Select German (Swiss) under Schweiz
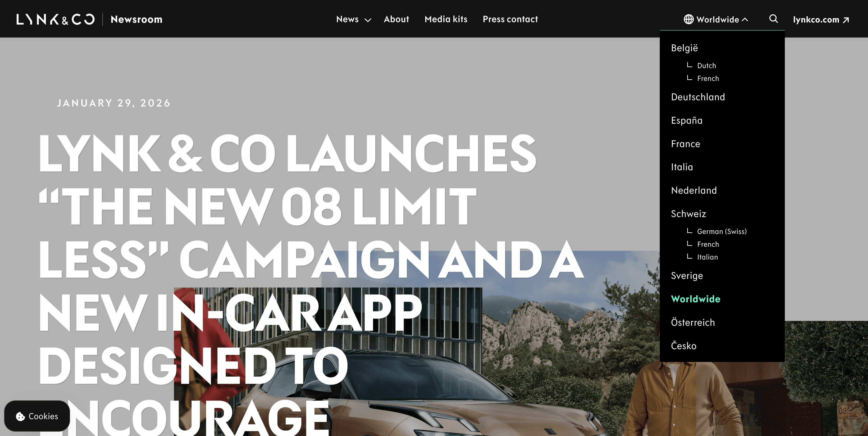This screenshot has height=436, width=868. tap(722, 231)
